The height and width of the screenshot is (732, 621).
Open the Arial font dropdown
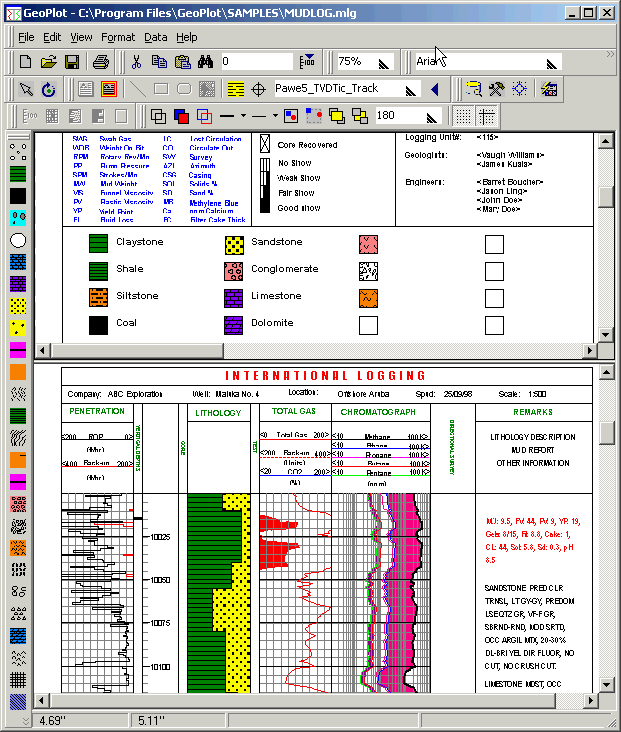[551, 62]
